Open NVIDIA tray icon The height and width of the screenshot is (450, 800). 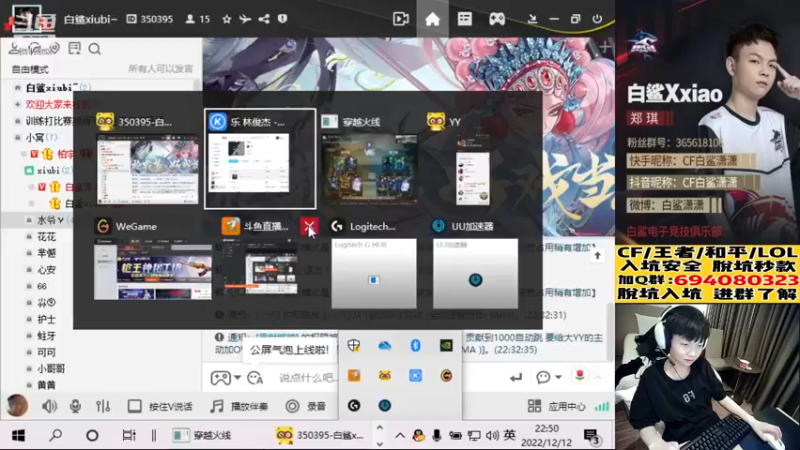click(x=446, y=345)
